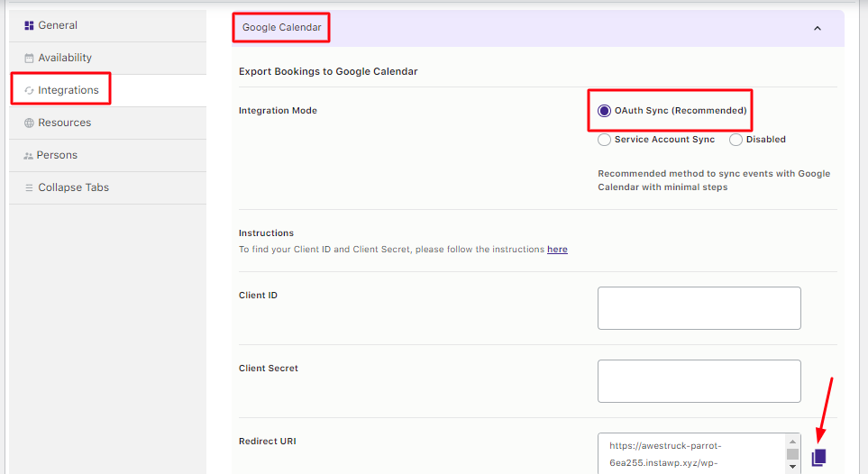Image resolution: width=868 pixels, height=474 pixels.
Task: Click the 'Client Secret' label
Action: (x=269, y=369)
